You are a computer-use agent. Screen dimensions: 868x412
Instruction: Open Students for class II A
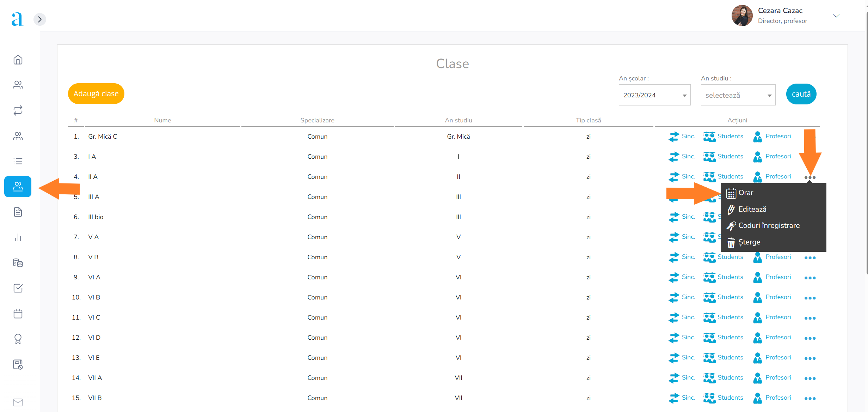723,177
